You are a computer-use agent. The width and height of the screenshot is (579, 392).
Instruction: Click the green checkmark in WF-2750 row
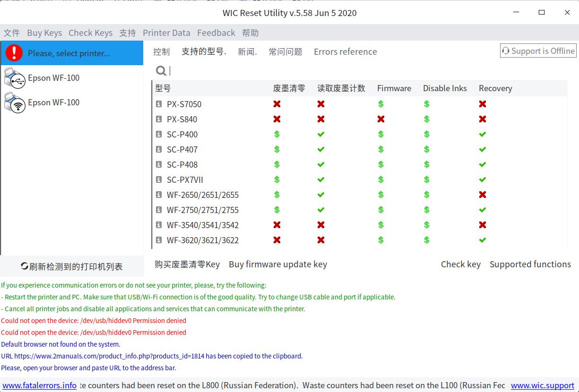(321, 210)
